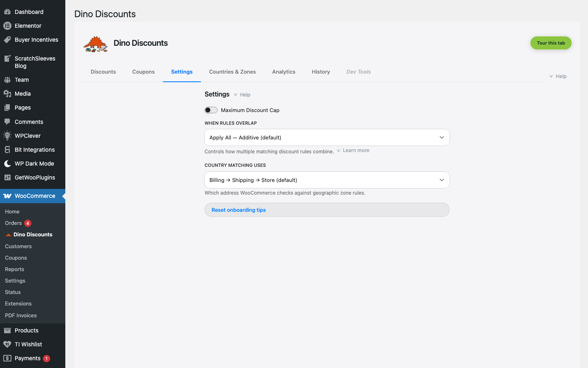Expand the Help link beside Settings heading
588x368 pixels.
(242, 95)
